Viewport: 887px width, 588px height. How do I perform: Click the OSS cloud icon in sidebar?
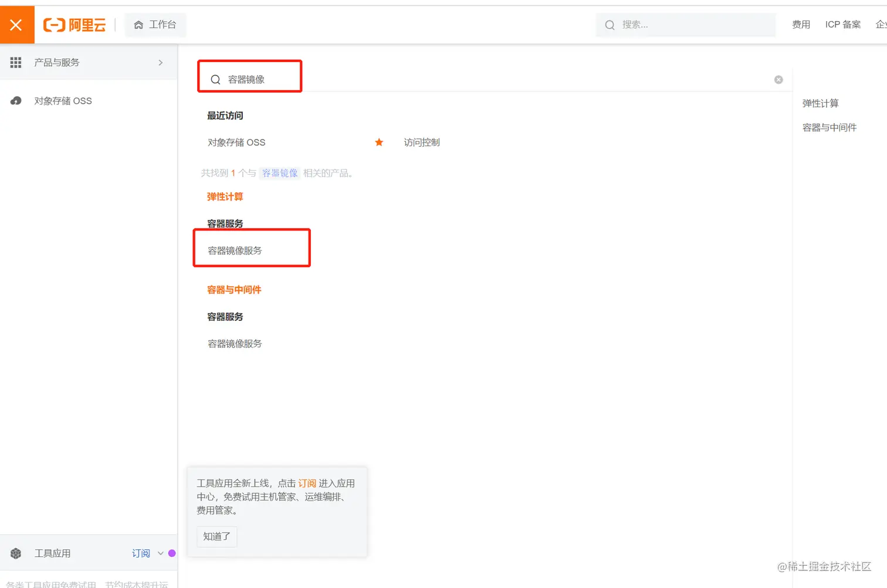[x=16, y=101]
